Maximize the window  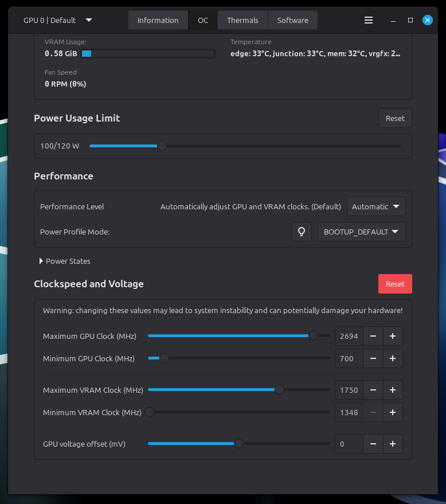coord(410,20)
